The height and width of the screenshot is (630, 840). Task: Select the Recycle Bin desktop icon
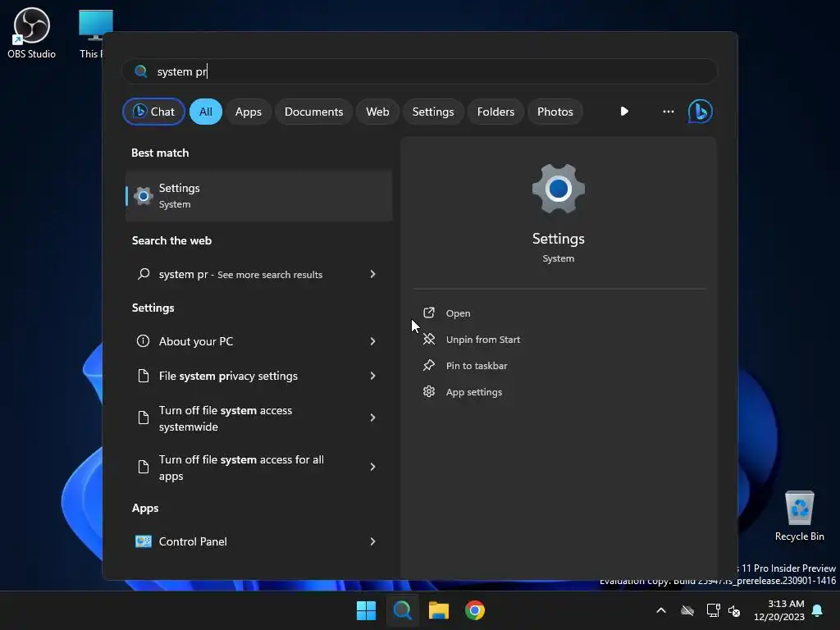tap(799, 515)
